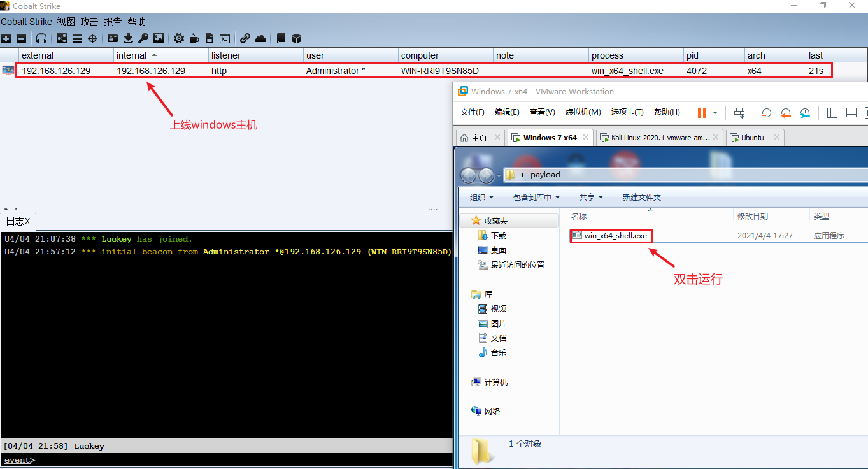Select the win_x64_shell.exe file

tap(611, 236)
